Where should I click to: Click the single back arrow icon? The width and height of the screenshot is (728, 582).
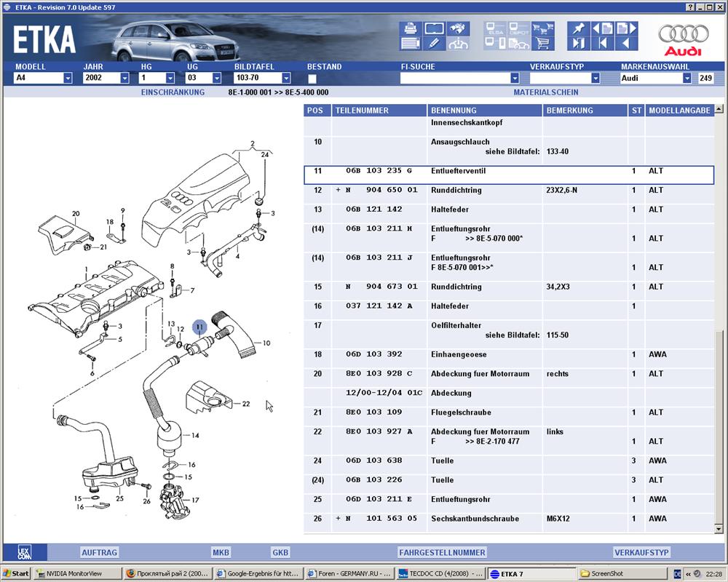626,44
